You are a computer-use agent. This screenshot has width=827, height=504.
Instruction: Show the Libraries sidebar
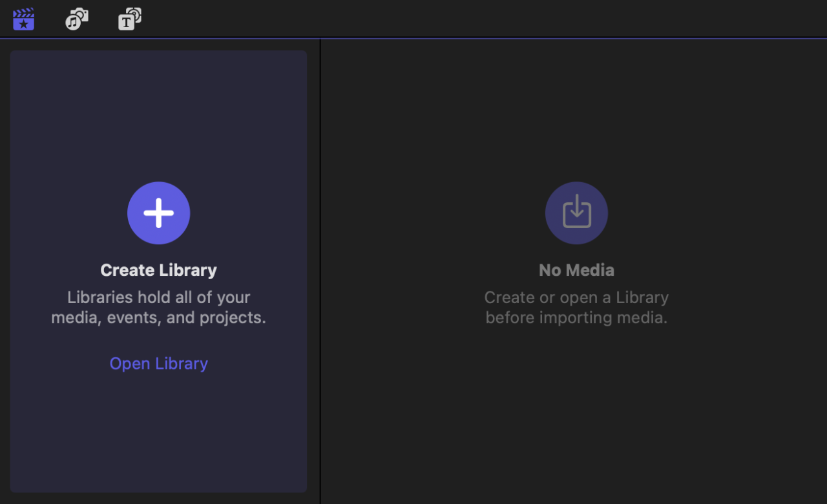click(x=23, y=19)
